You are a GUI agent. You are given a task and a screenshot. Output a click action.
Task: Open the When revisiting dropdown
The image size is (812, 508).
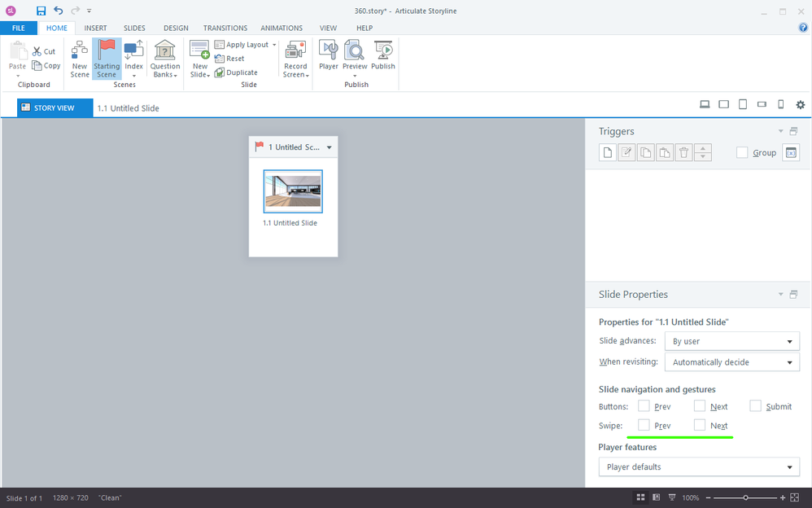[731, 362]
